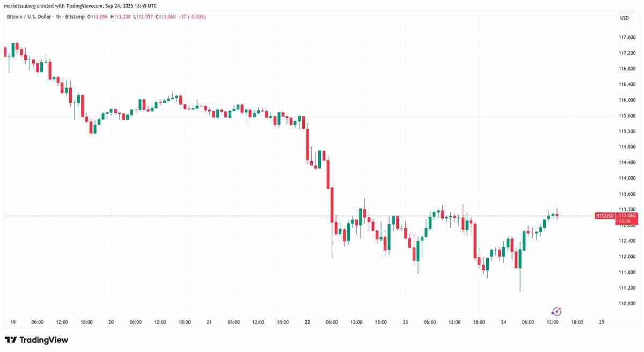Select the 22 date marker on the time axis

coord(307,322)
